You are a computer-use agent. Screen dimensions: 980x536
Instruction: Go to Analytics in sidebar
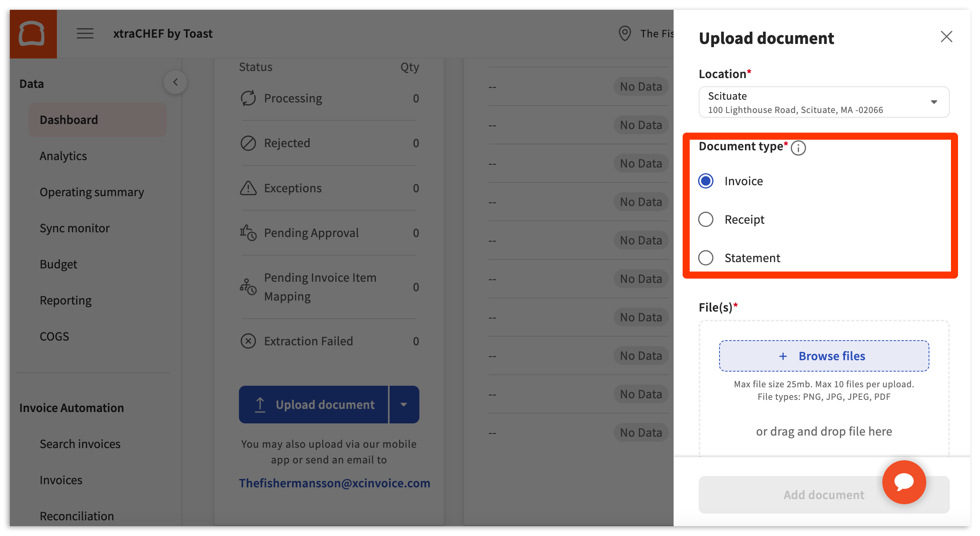coord(63,156)
